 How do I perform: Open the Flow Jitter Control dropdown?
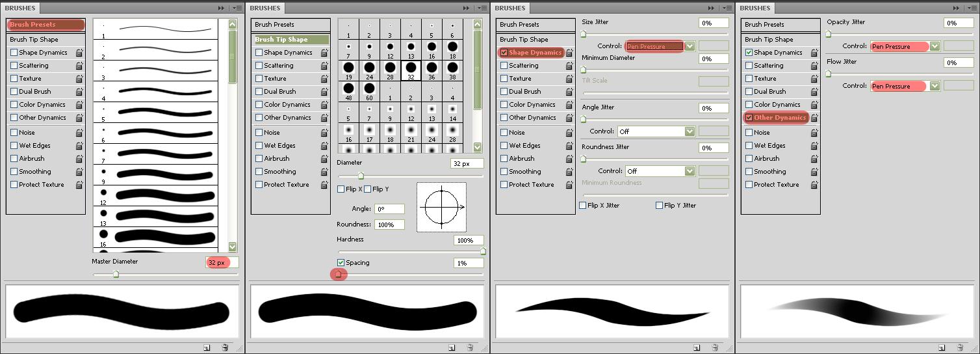coord(935,86)
